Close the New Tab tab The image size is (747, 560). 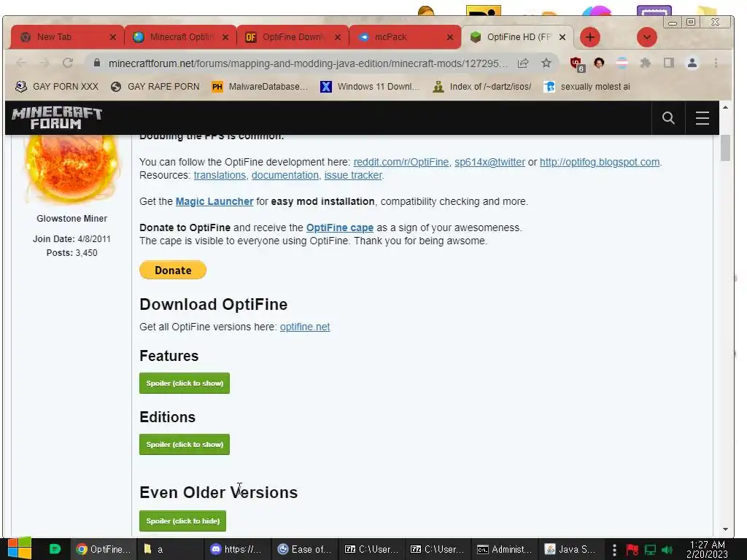click(x=113, y=37)
